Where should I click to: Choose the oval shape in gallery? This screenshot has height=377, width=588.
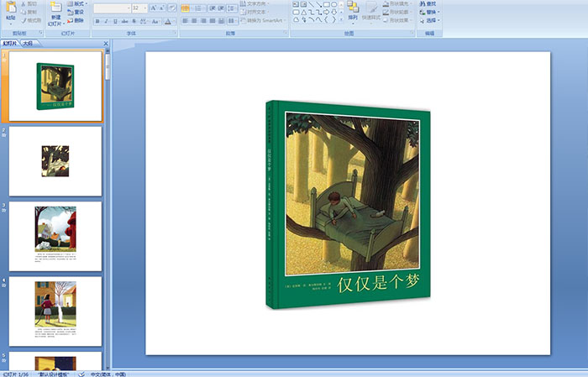click(x=333, y=4)
